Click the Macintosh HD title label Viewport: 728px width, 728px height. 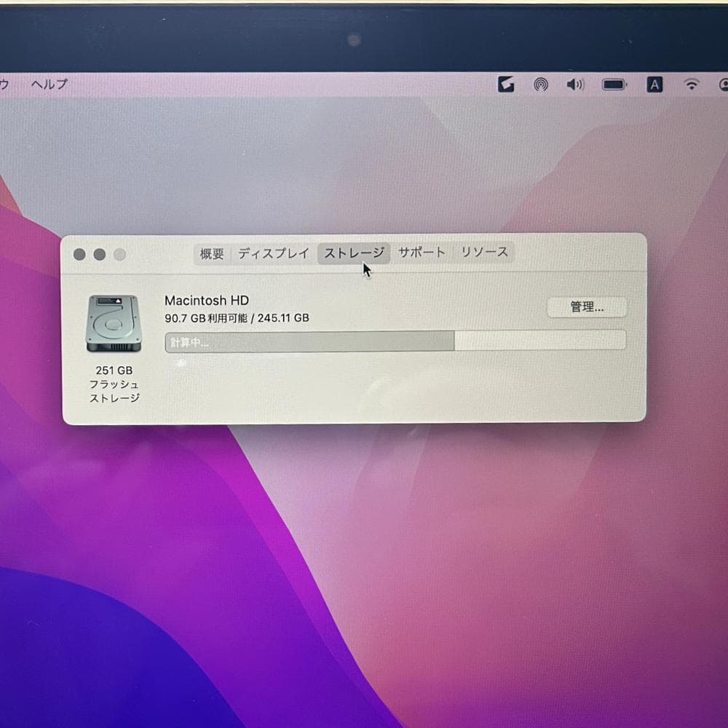tap(206, 300)
